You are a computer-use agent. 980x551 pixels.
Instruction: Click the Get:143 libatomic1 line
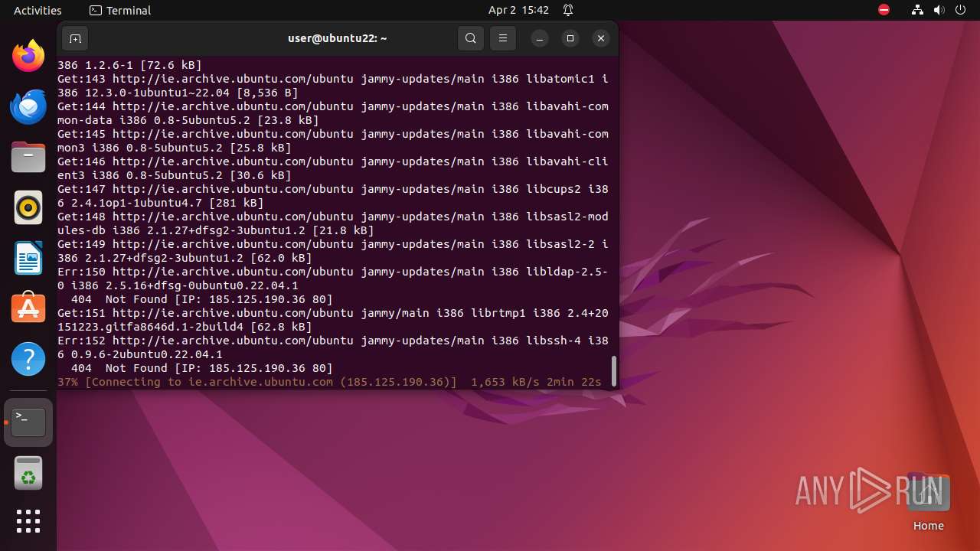(x=333, y=86)
